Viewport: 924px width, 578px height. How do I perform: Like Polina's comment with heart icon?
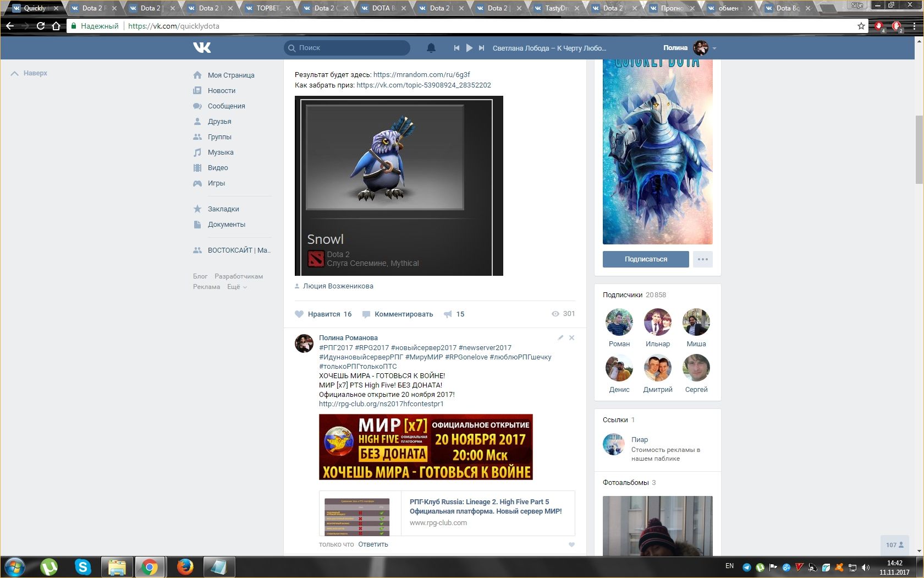(x=571, y=544)
